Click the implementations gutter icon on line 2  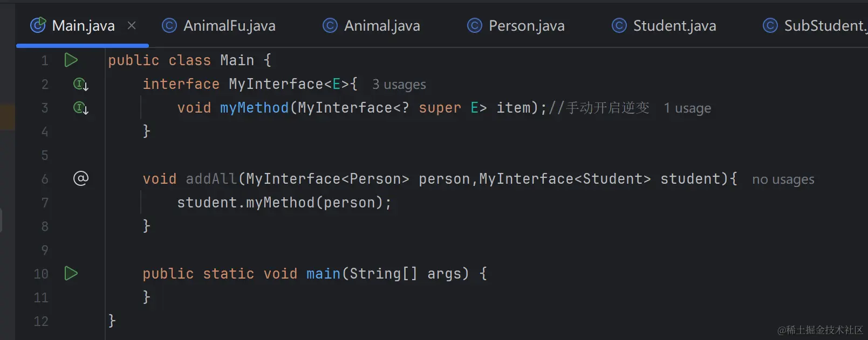(80, 84)
